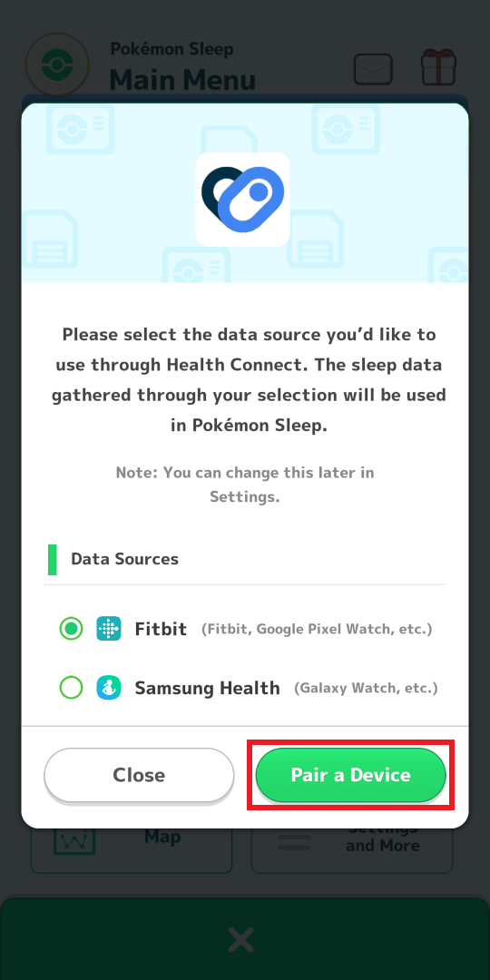Click the Pair a Device button
This screenshot has height=980, width=490.
pos(350,775)
